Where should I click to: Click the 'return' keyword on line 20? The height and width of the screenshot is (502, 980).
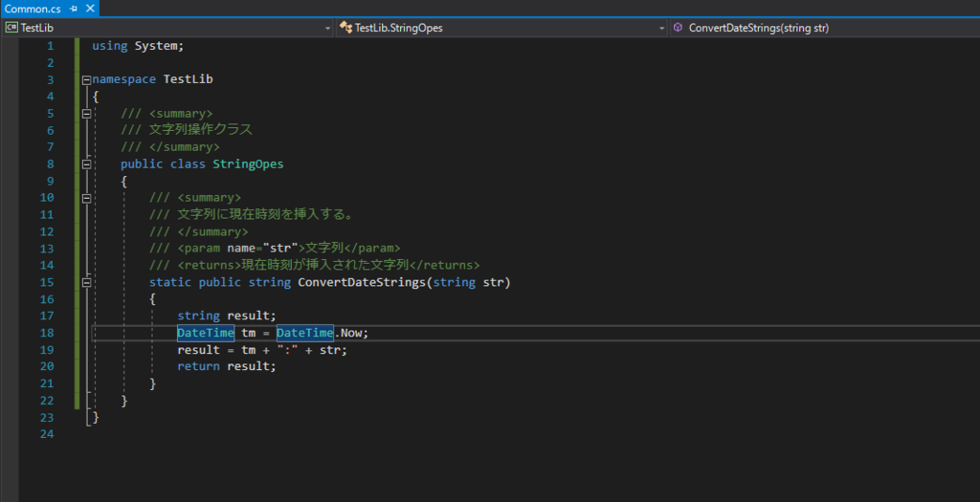(199, 366)
